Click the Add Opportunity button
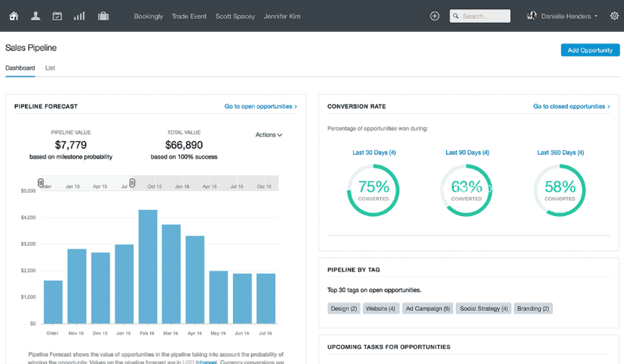The image size is (624, 364). coord(590,50)
